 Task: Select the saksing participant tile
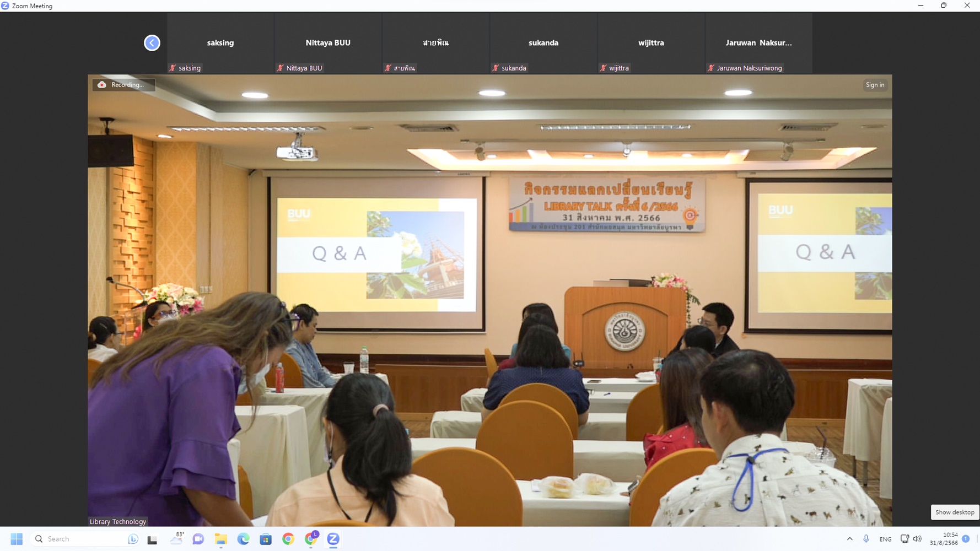(x=220, y=43)
